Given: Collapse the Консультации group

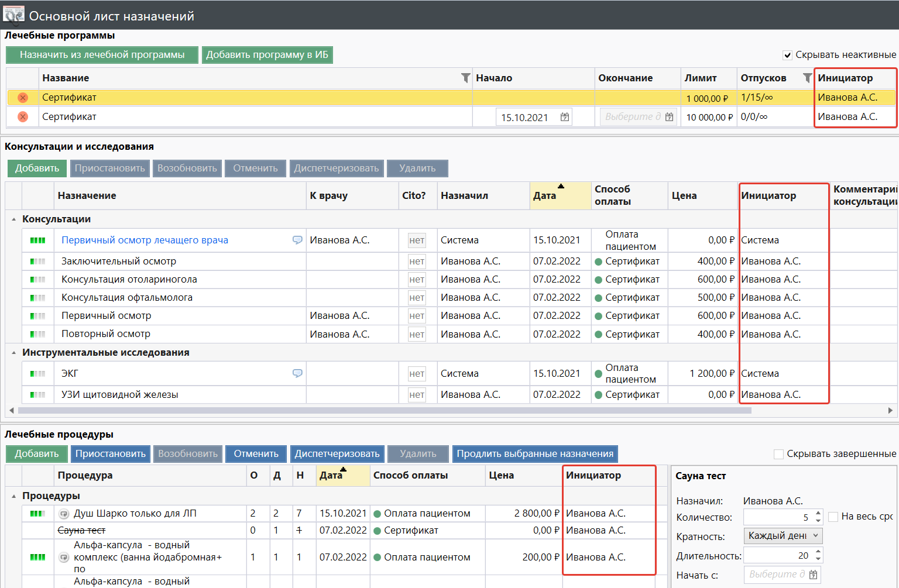Looking at the screenshot, I should 14,219.
